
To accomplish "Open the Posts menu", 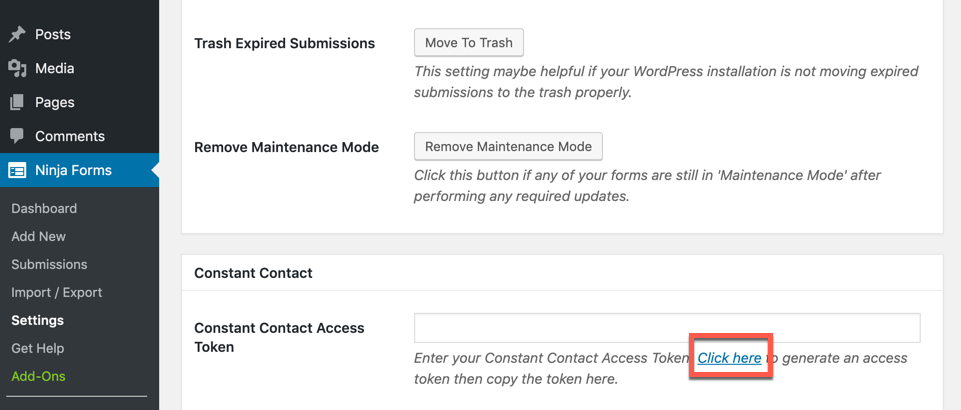I will pyautogui.click(x=53, y=34).
